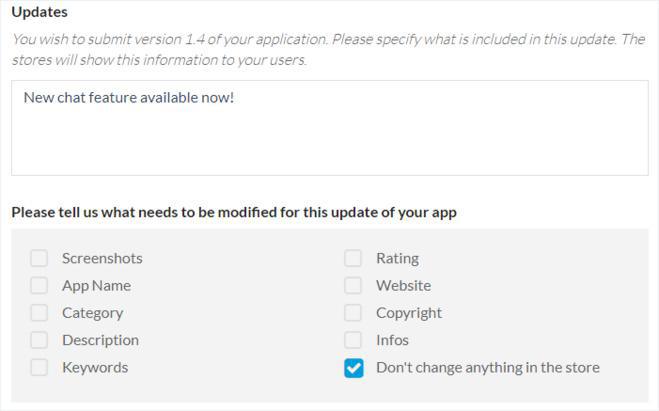The image size is (659, 411).
Task: Click the "Infos" label text
Action: (x=392, y=340)
